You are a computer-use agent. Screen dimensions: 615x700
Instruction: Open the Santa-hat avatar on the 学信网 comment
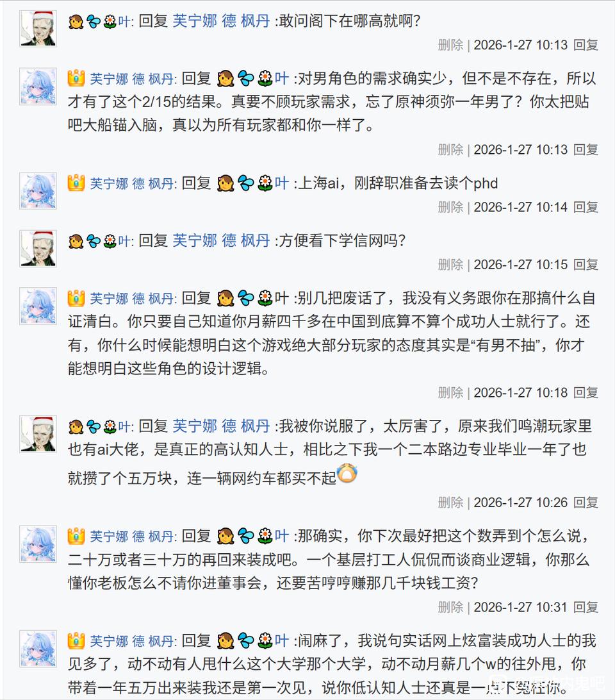(x=38, y=249)
